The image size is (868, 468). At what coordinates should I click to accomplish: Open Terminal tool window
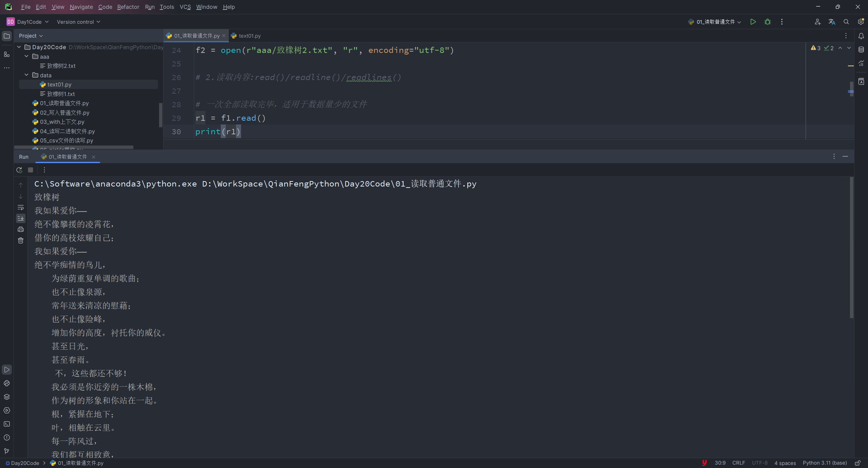pyautogui.click(x=7, y=424)
